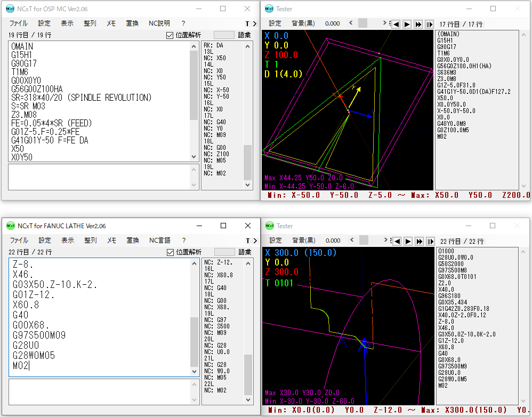The width and height of the screenshot is (532, 417).
Task: Open 整列 menu in OSP MC window
Action: pyautogui.click(x=90, y=23)
